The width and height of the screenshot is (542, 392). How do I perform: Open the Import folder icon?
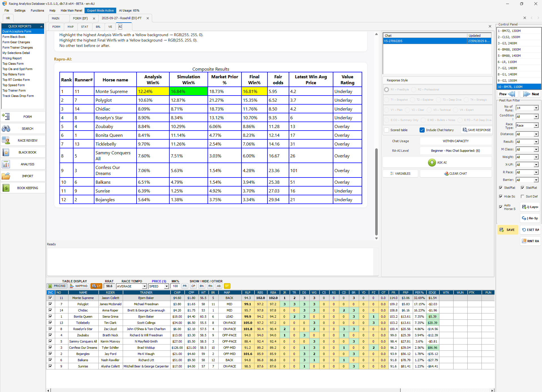pyautogui.click(x=6, y=176)
